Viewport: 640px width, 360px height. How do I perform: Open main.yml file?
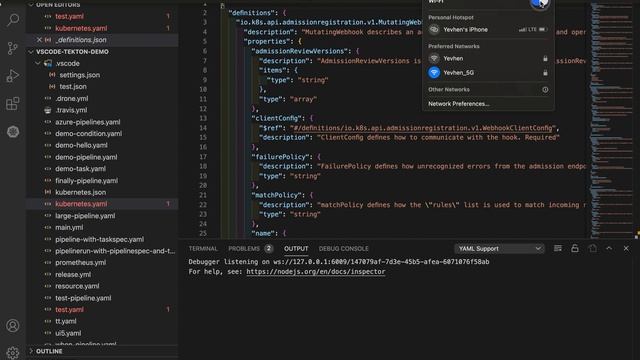(102, 227)
